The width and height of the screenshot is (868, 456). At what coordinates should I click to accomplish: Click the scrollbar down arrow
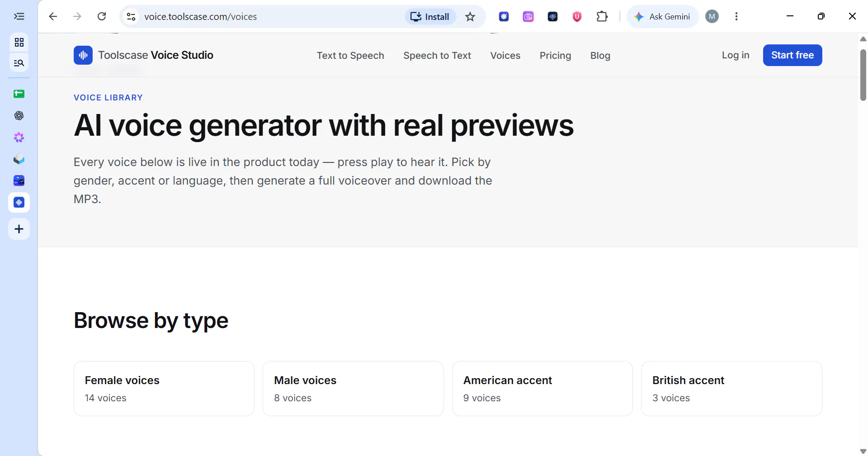[x=863, y=451]
